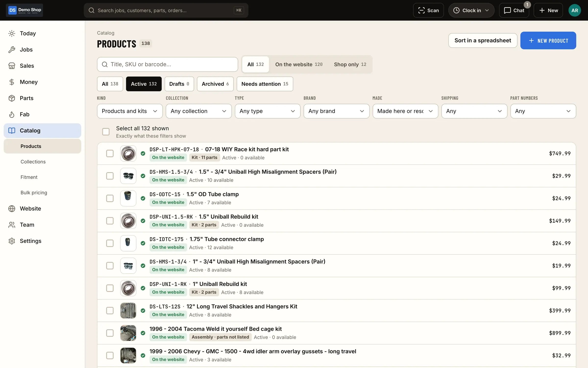Click the Settings gear icon
The height and width of the screenshot is (368, 588).
click(x=12, y=241)
